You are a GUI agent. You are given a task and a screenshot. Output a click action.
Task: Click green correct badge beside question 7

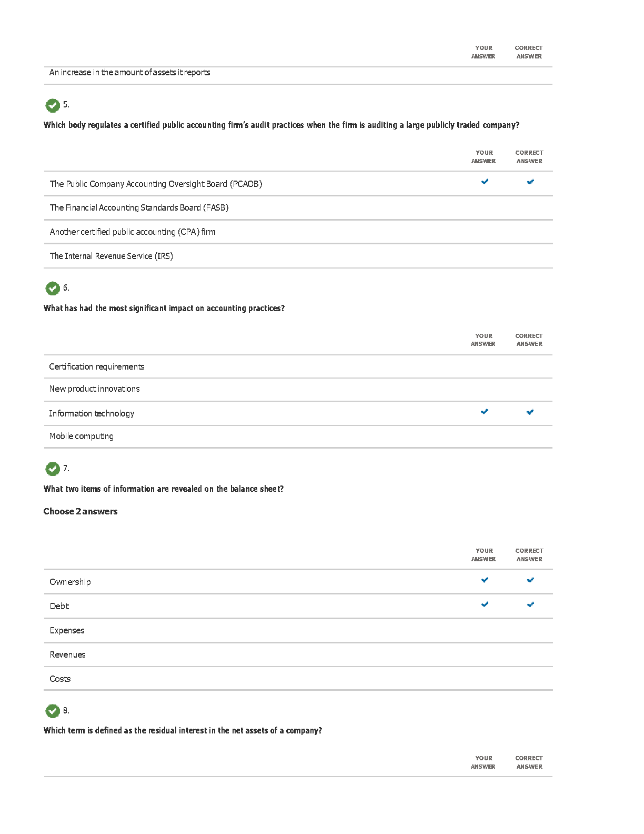point(53,469)
